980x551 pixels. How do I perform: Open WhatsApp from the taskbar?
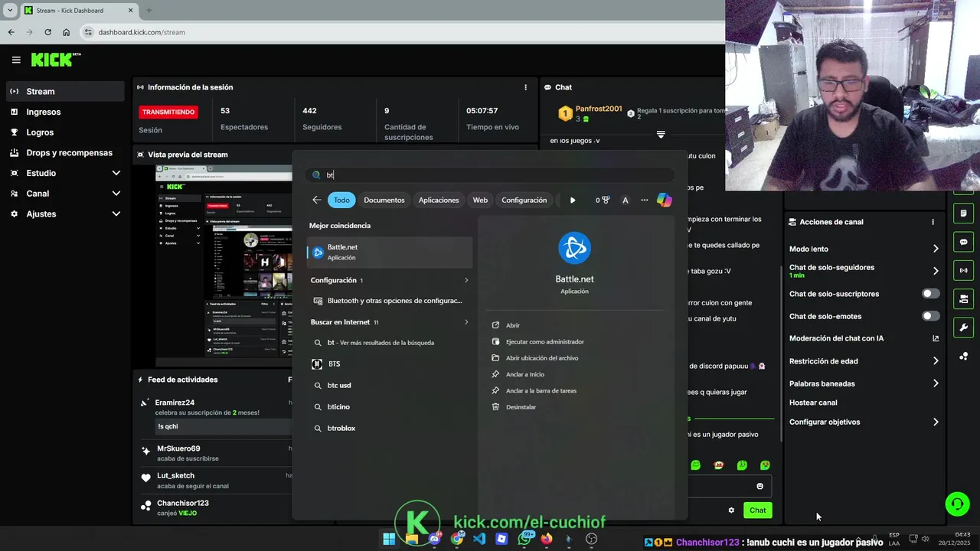pos(525,539)
